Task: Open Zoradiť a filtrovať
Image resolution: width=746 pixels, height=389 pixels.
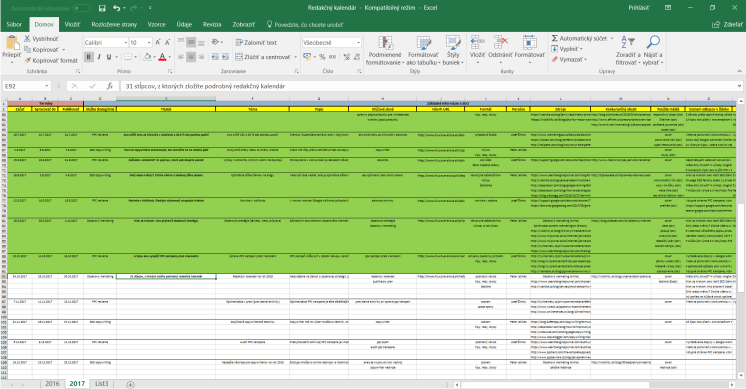Action: point(628,50)
